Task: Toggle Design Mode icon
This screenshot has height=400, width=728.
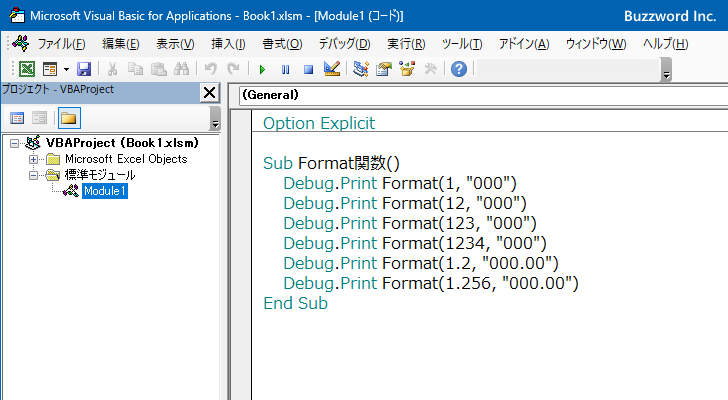Action: click(332, 69)
